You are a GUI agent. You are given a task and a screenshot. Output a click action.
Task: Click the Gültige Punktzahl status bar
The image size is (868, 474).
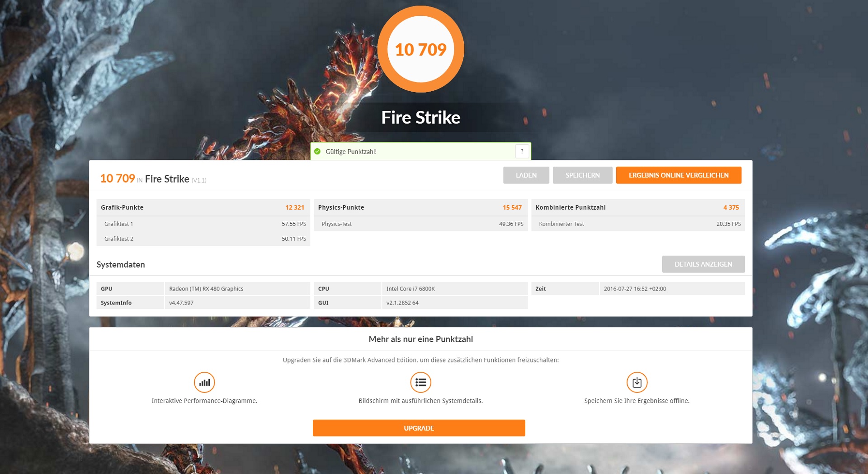[420, 151]
